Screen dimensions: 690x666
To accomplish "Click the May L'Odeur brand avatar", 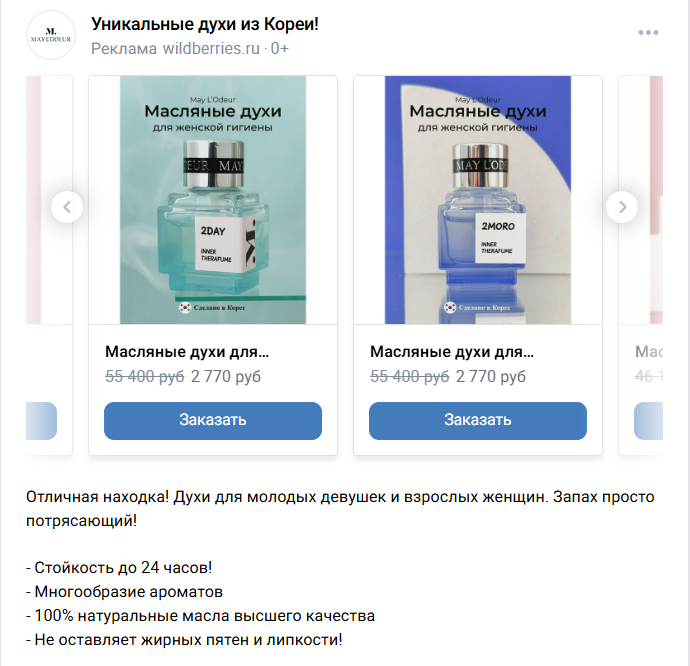I will tap(51, 35).
